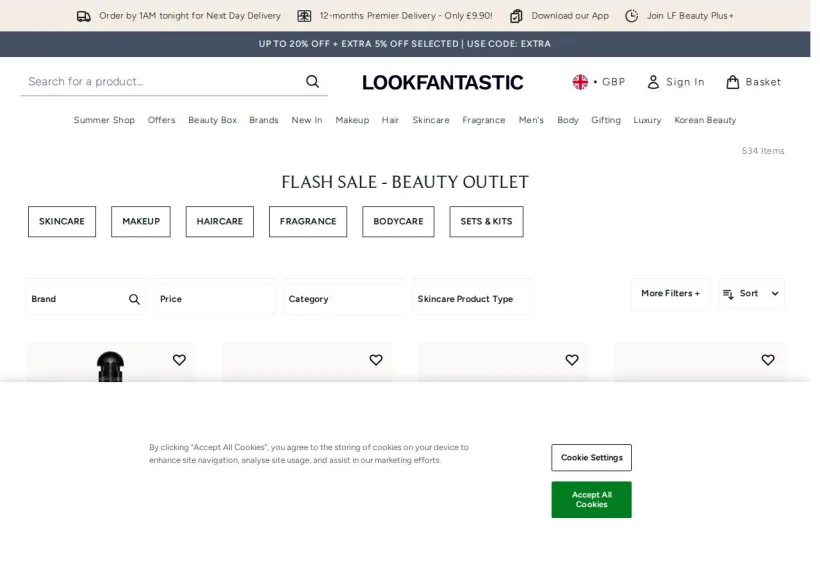Open the Brand filter dropdown
820x577 pixels.
point(86,299)
